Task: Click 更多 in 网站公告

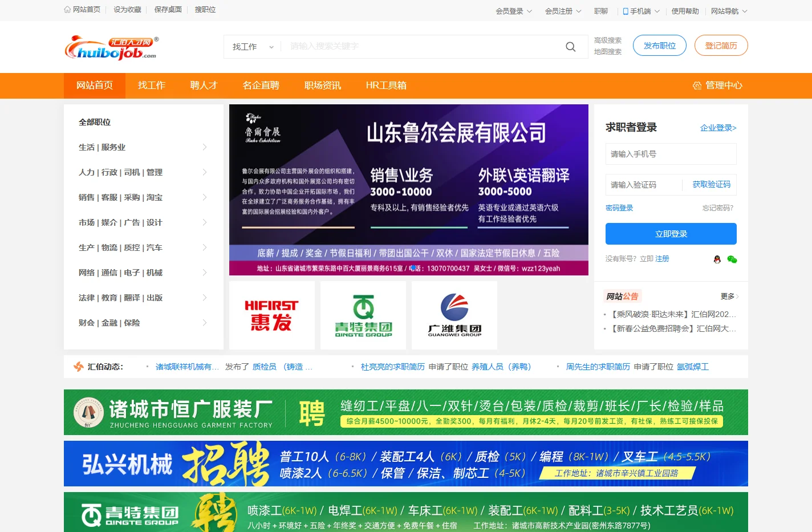Action: (730, 297)
